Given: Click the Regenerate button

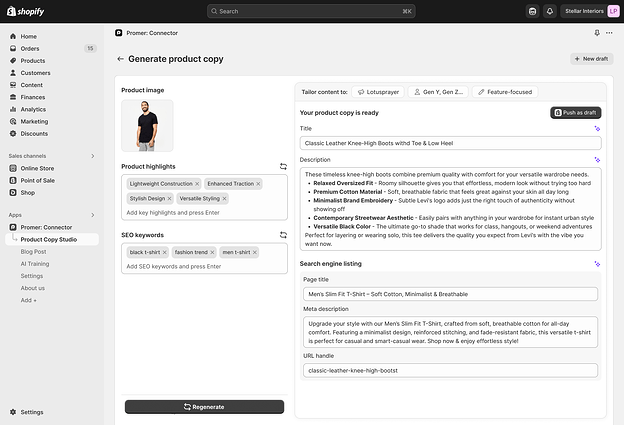Looking at the screenshot, I should (205, 407).
